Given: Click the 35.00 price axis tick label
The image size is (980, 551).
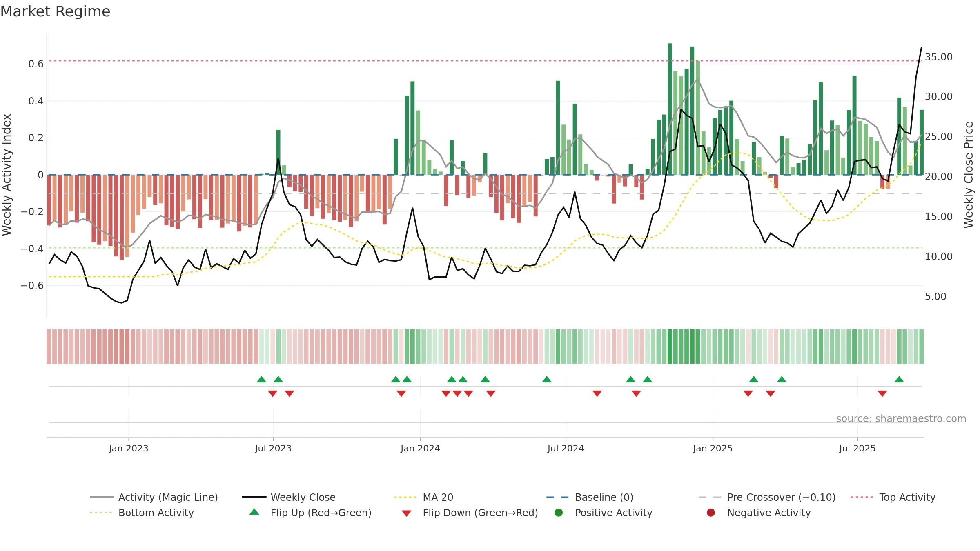Looking at the screenshot, I should [x=938, y=57].
